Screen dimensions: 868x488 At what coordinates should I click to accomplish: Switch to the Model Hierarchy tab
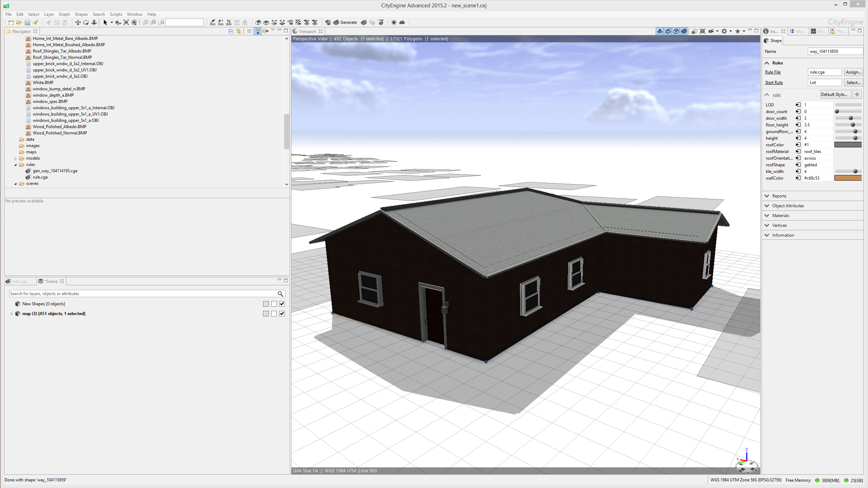point(798,31)
